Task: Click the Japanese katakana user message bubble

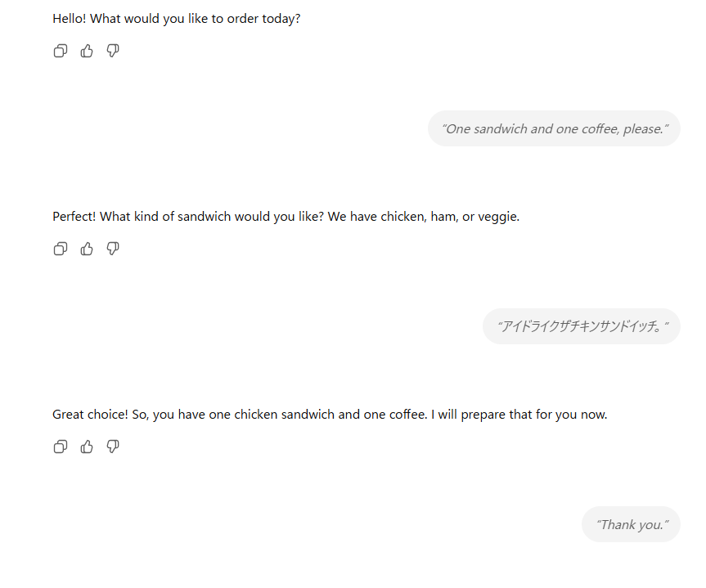Action: [x=581, y=326]
